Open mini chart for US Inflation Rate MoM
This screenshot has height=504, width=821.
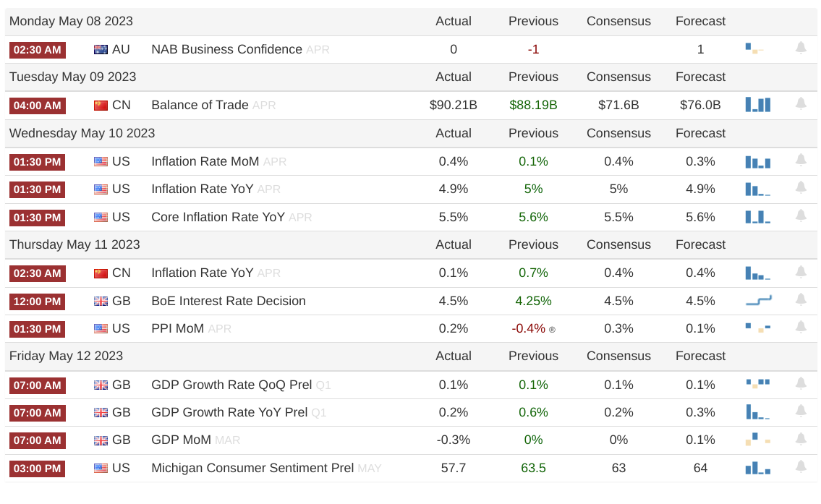757,162
